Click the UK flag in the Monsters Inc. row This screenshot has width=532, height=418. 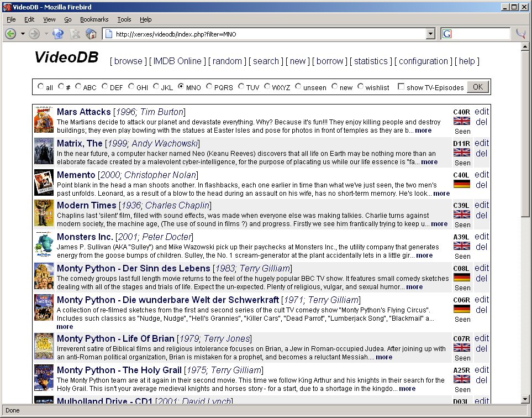pyautogui.click(x=462, y=246)
